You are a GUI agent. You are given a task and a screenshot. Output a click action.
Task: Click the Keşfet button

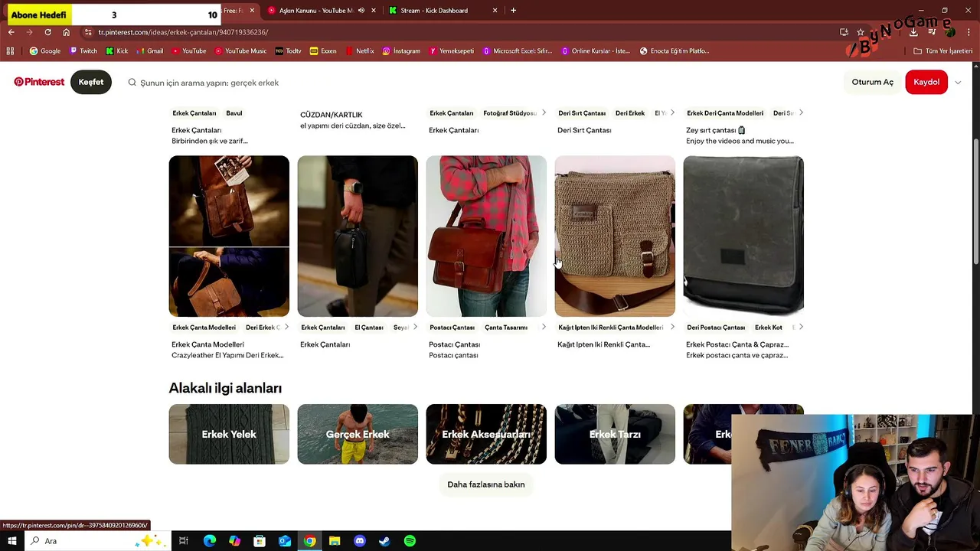point(91,82)
